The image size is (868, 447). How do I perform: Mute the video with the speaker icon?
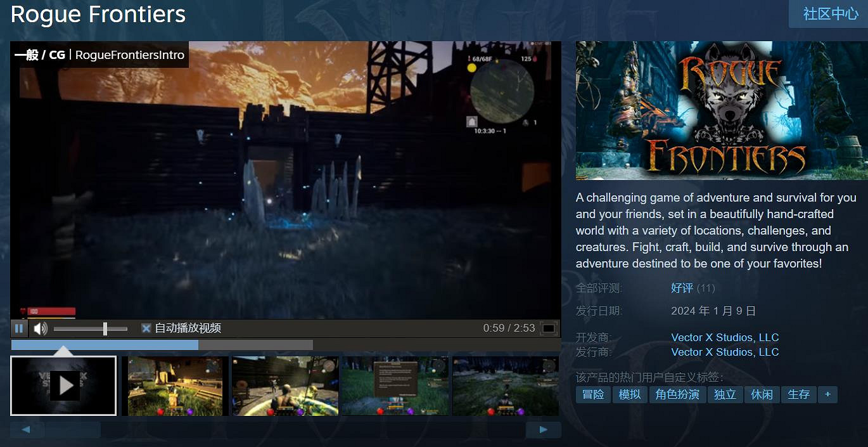coord(41,328)
